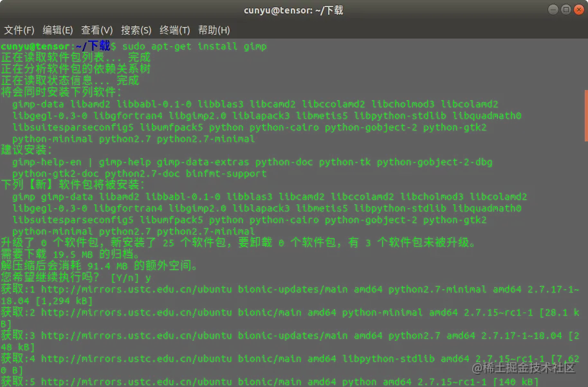Open the 搜索(S) menu
Screen dimensions: 588x387
click(x=136, y=30)
